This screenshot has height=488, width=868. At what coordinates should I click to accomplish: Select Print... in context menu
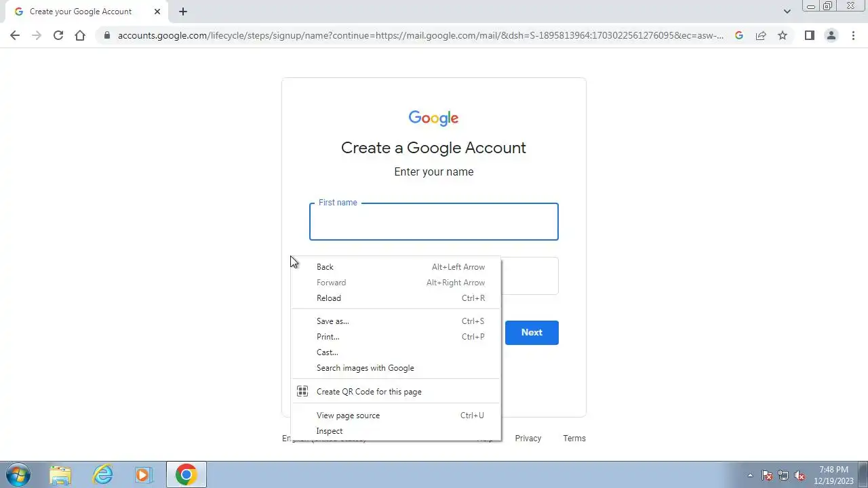tap(396, 337)
